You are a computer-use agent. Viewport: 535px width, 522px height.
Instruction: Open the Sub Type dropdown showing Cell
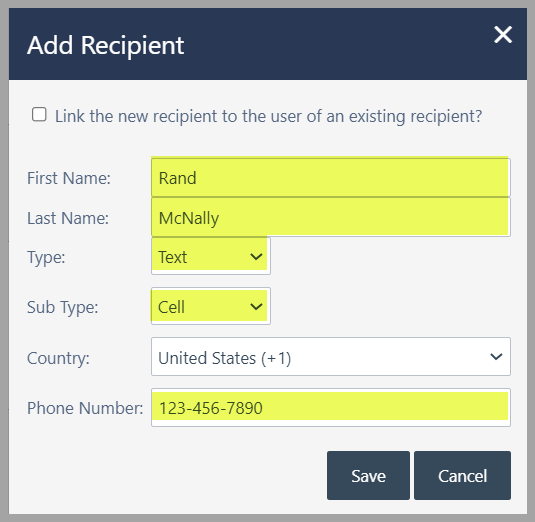(x=211, y=306)
